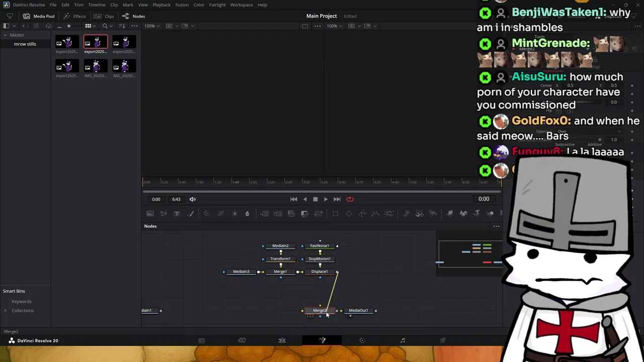644x362 pixels.
Task: Jump to last frame in transport
Action: [337, 199]
